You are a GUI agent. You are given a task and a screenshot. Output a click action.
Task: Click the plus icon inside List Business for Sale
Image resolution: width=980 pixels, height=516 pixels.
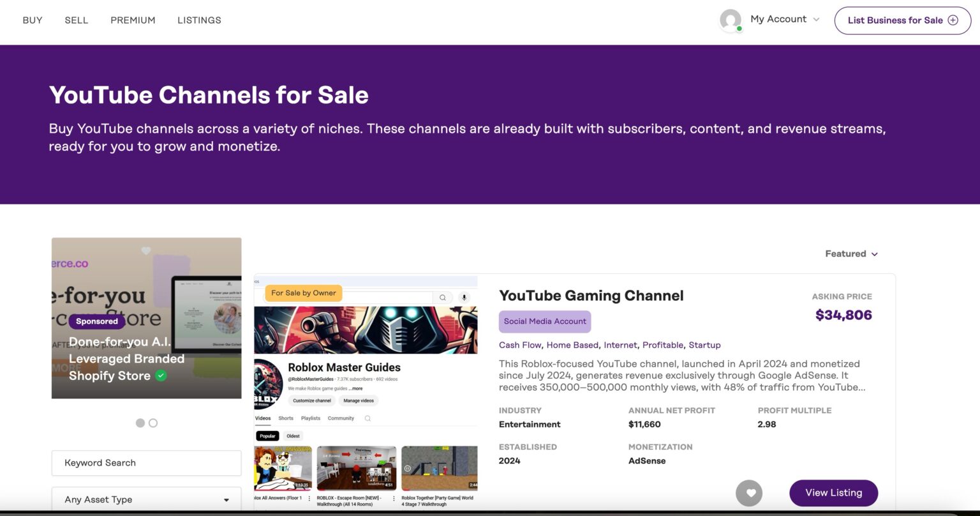(952, 20)
